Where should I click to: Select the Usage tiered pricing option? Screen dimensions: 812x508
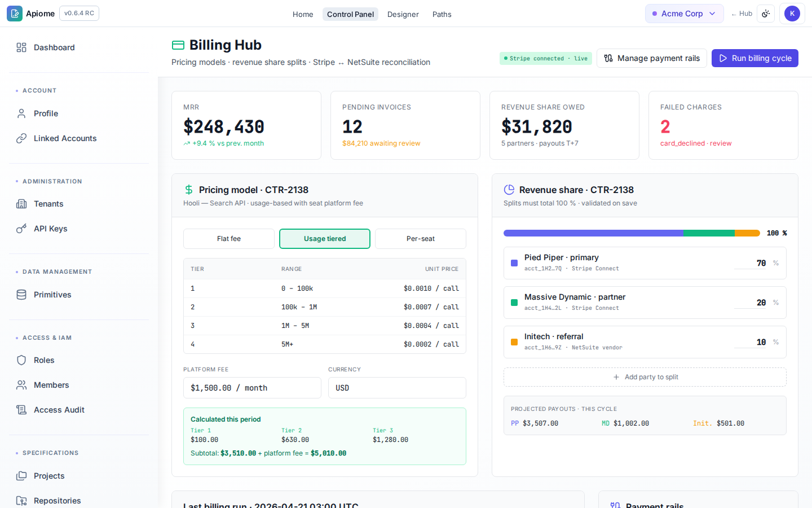[325, 239]
